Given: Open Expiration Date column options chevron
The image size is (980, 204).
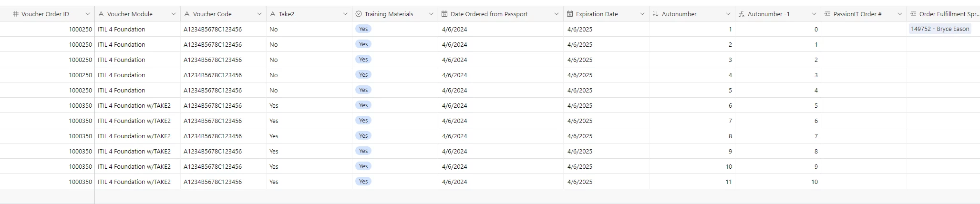Looking at the screenshot, I should (642, 14).
